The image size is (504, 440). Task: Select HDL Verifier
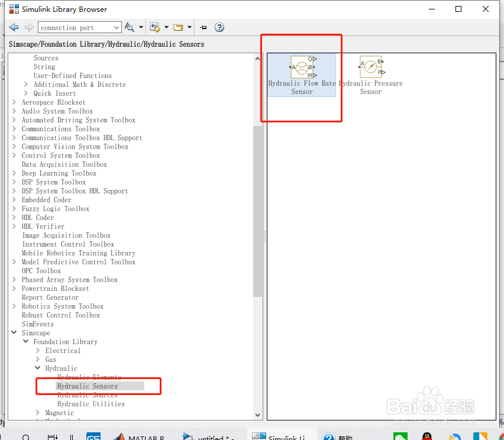43,227
